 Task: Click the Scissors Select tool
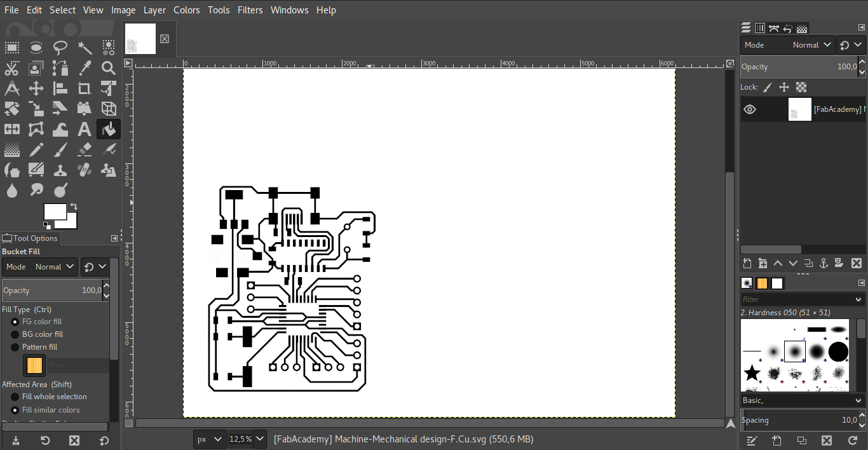click(11, 68)
